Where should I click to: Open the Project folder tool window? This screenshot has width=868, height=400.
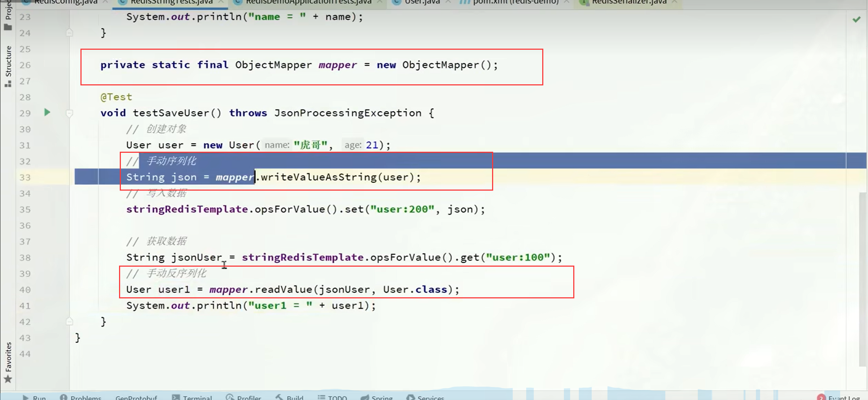click(x=8, y=16)
